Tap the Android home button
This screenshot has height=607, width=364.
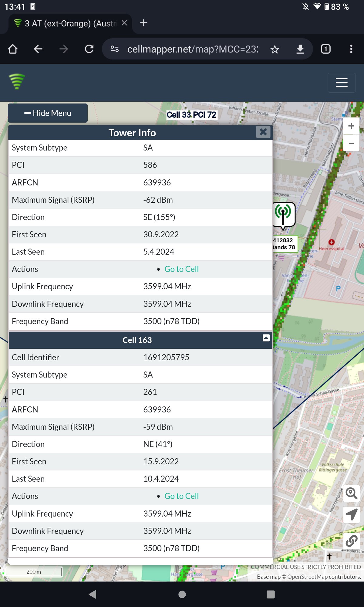tap(182, 594)
